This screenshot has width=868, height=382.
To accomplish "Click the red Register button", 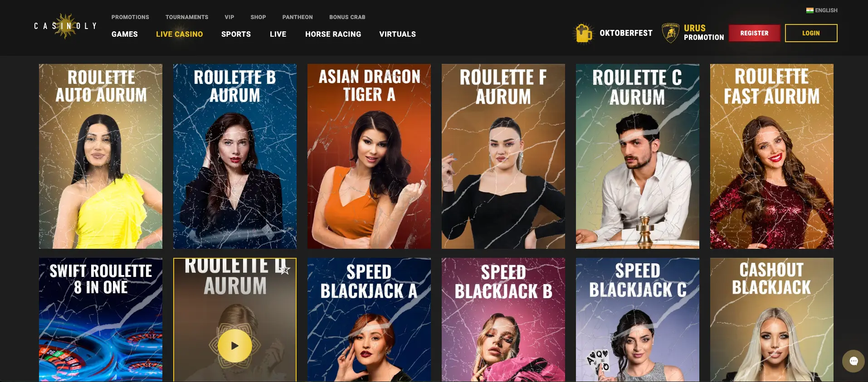I will point(754,33).
